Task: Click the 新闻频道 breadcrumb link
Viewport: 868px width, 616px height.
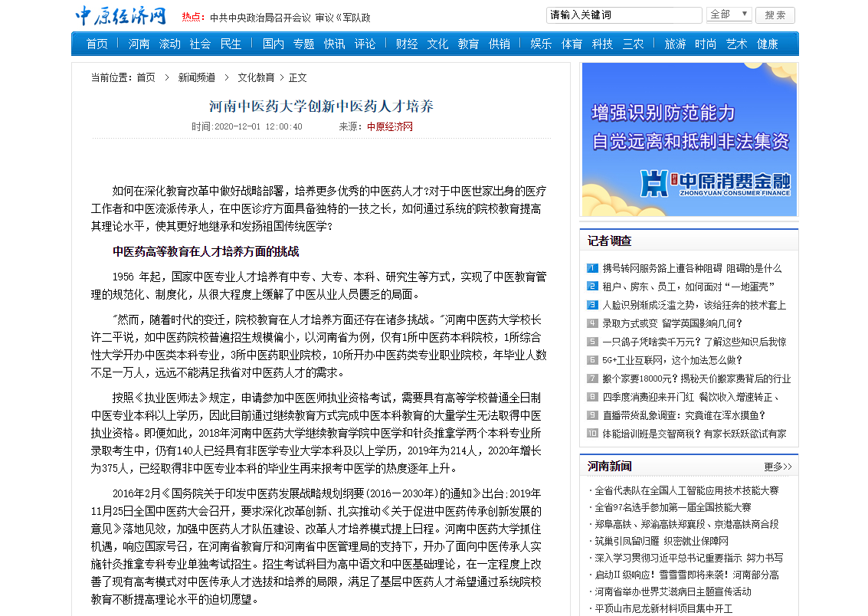Action: [x=196, y=77]
